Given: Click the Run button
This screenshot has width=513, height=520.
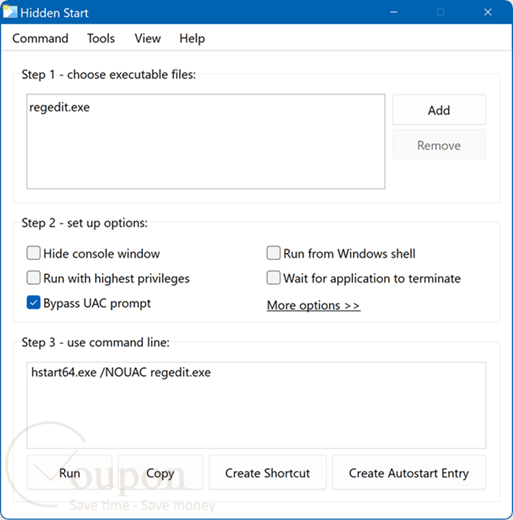Looking at the screenshot, I should (x=69, y=473).
